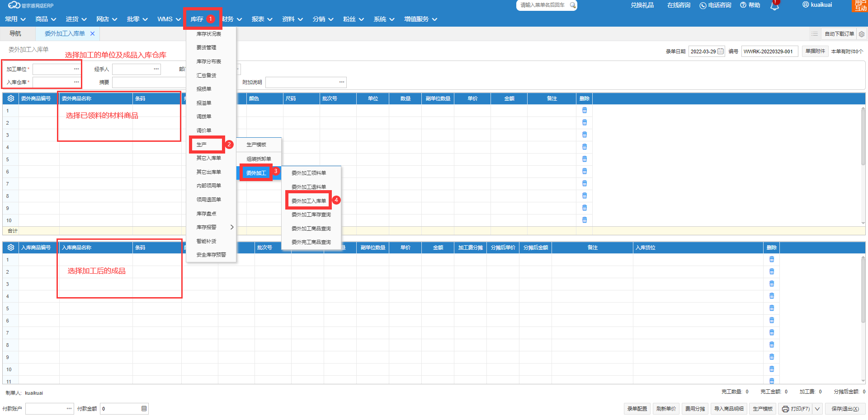Close the 委外加工入库单 tab
Screen dimensions: 868x420
pos(92,34)
